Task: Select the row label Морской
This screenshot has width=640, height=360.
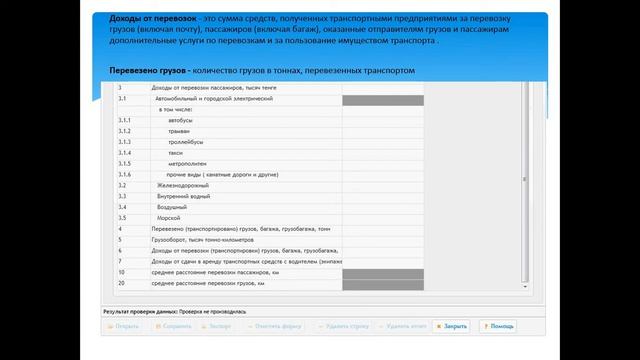Action: [x=169, y=218]
